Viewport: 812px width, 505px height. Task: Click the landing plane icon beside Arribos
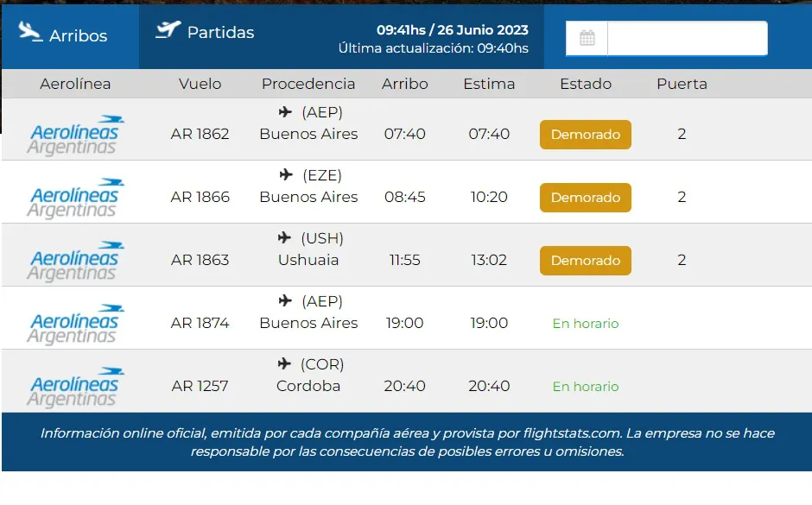coord(30,32)
